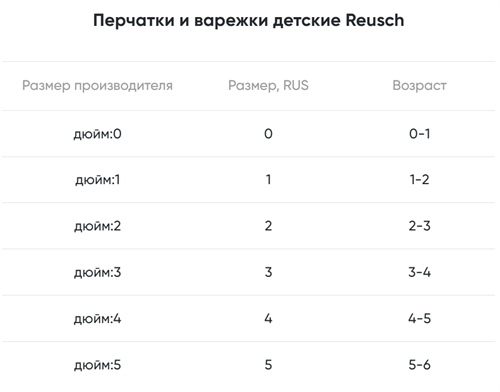Click the дюйм:0 cell

97,134
